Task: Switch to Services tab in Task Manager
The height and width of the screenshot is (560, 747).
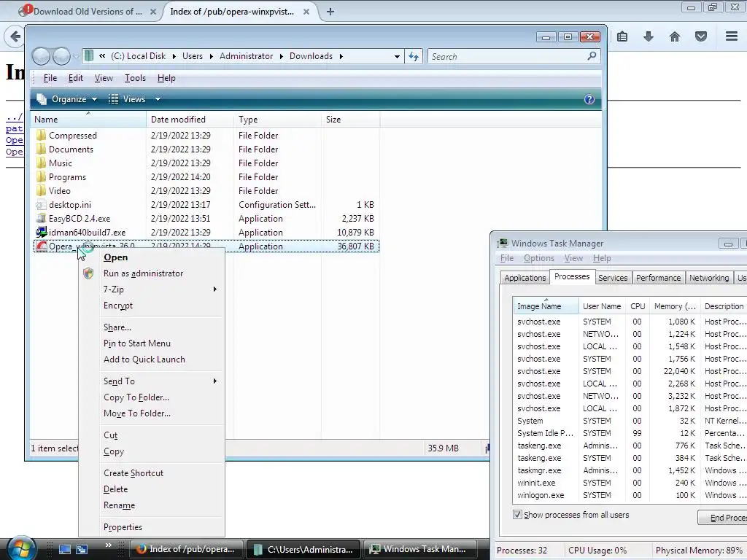Action: (613, 278)
